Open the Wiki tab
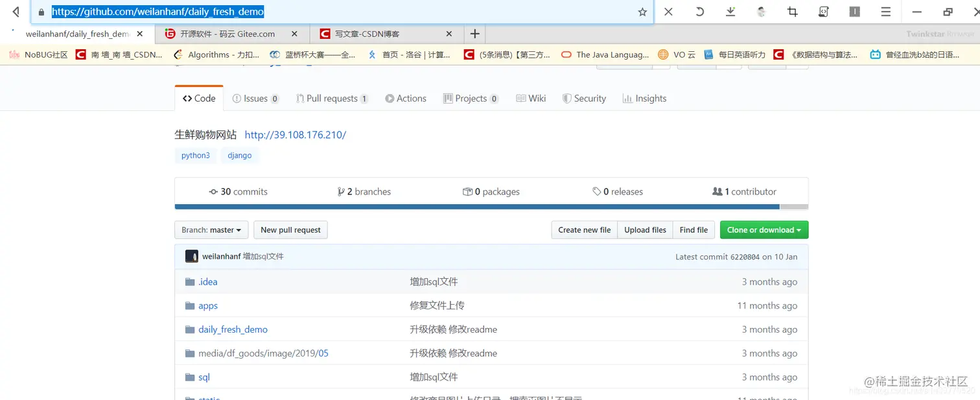 point(531,99)
